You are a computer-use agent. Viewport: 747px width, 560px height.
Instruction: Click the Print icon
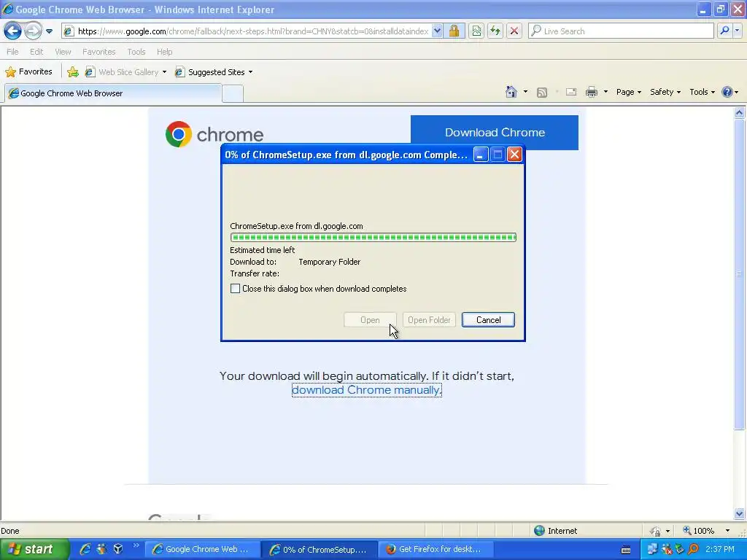tap(591, 92)
